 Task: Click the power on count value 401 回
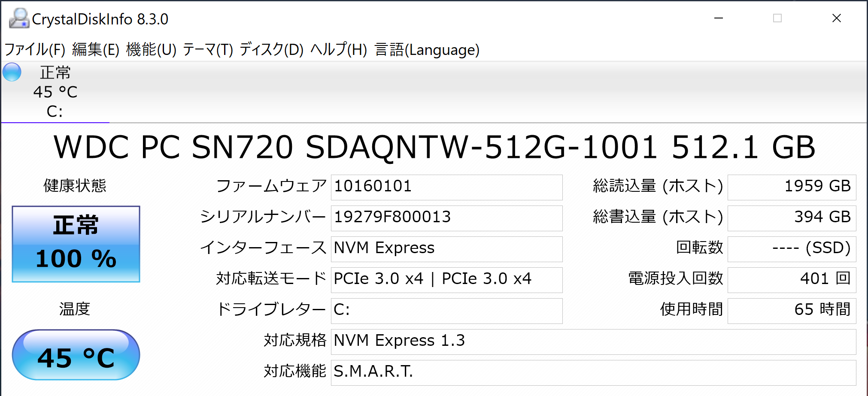792,280
